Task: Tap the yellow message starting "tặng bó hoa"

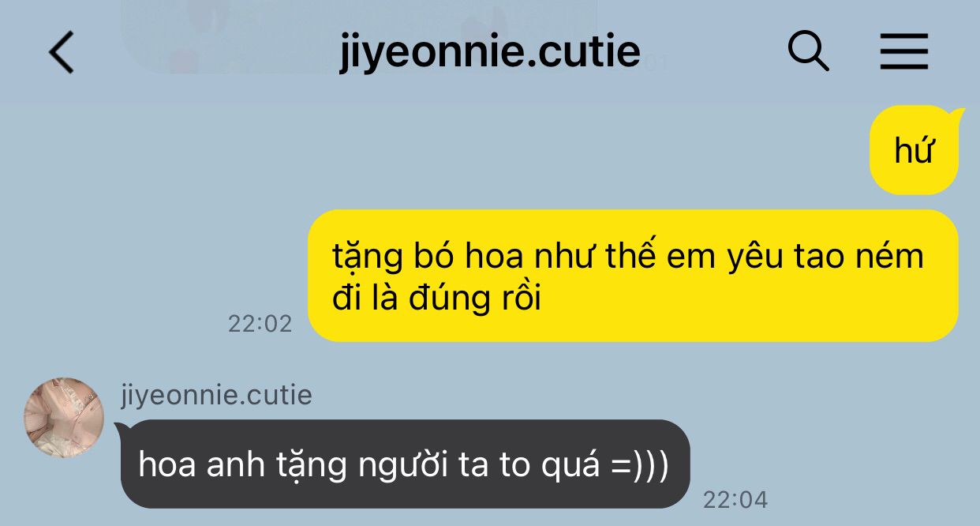Action: point(633,276)
